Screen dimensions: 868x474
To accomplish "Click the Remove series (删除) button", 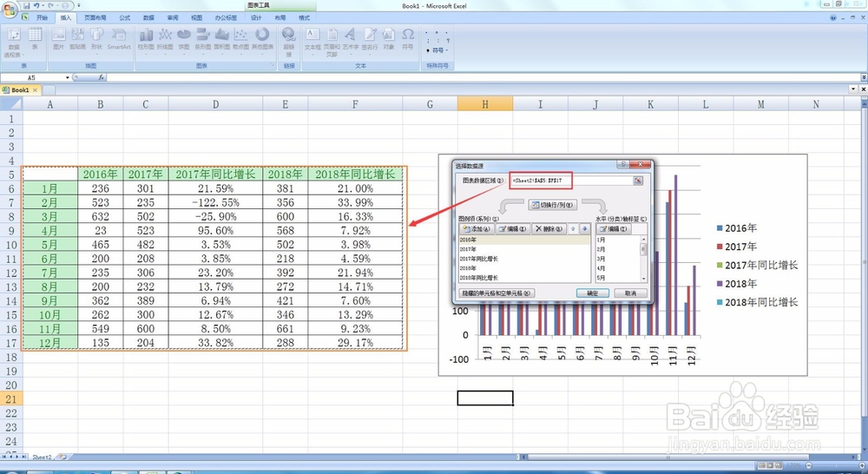I will (x=549, y=228).
